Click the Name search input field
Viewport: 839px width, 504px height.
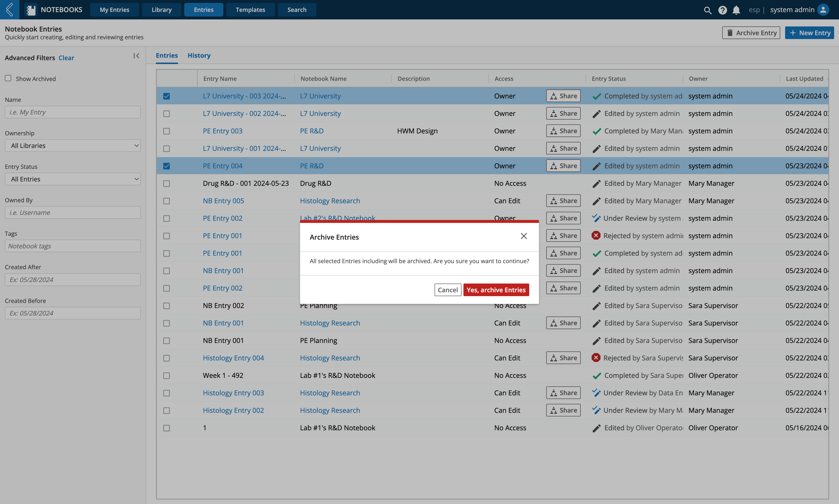click(72, 112)
